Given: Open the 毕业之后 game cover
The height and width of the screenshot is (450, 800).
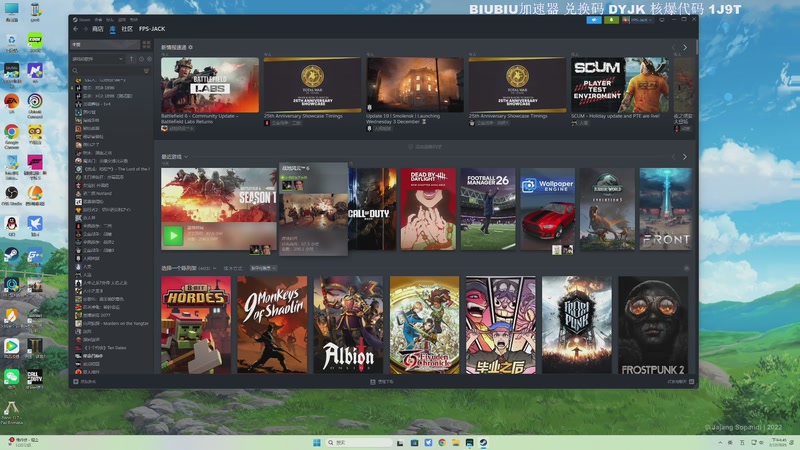Looking at the screenshot, I should (x=501, y=325).
